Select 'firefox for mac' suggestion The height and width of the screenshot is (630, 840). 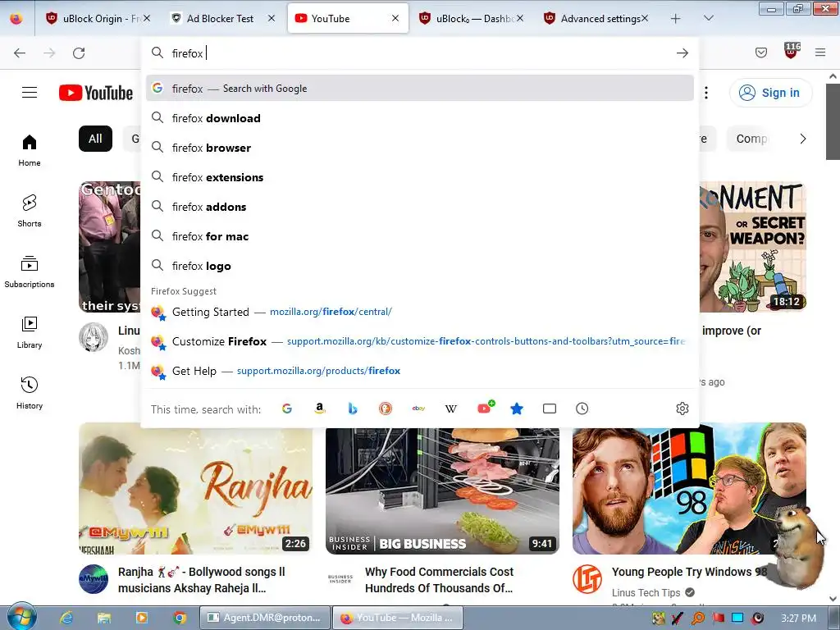(419, 235)
